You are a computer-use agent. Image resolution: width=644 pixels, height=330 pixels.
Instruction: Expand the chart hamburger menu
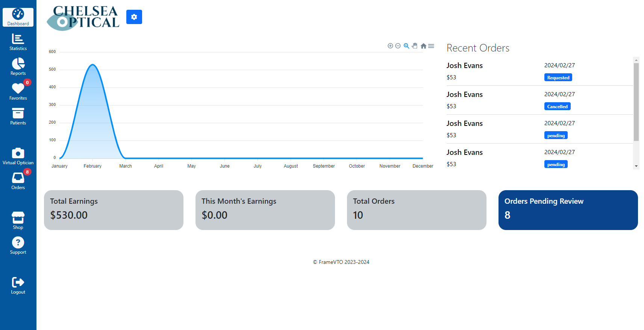coord(431,46)
